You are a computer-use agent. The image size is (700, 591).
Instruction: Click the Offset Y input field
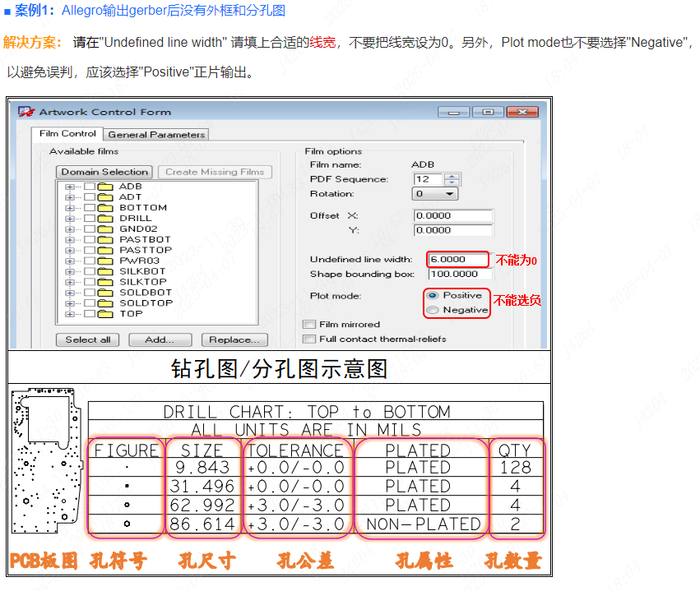pyautogui.click(x=453, y=230)
